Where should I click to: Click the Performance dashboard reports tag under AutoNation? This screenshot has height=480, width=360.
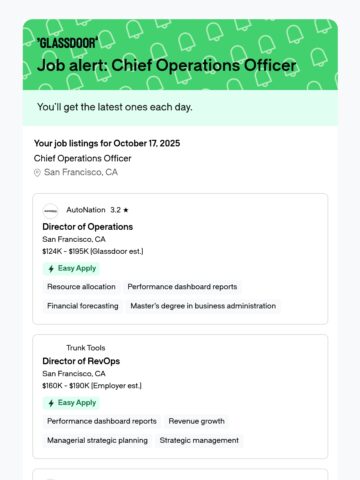coord(182,287)
